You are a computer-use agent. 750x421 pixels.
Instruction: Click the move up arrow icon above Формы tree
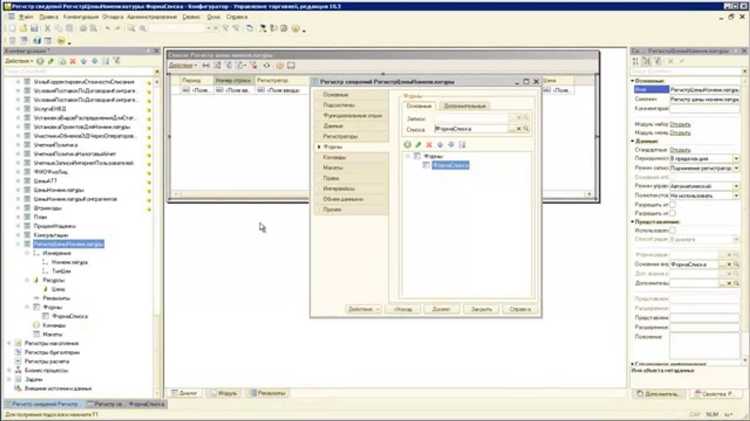[440, 144]
